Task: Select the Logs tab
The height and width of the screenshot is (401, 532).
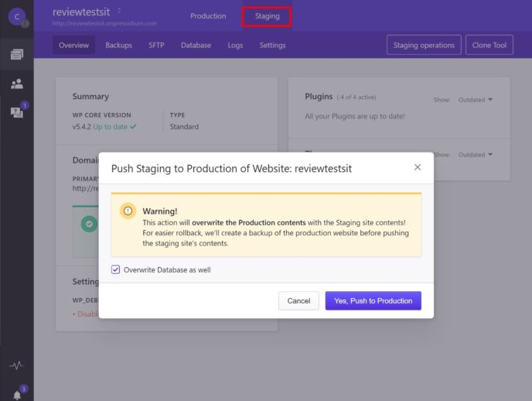Action: coord(235,46)
